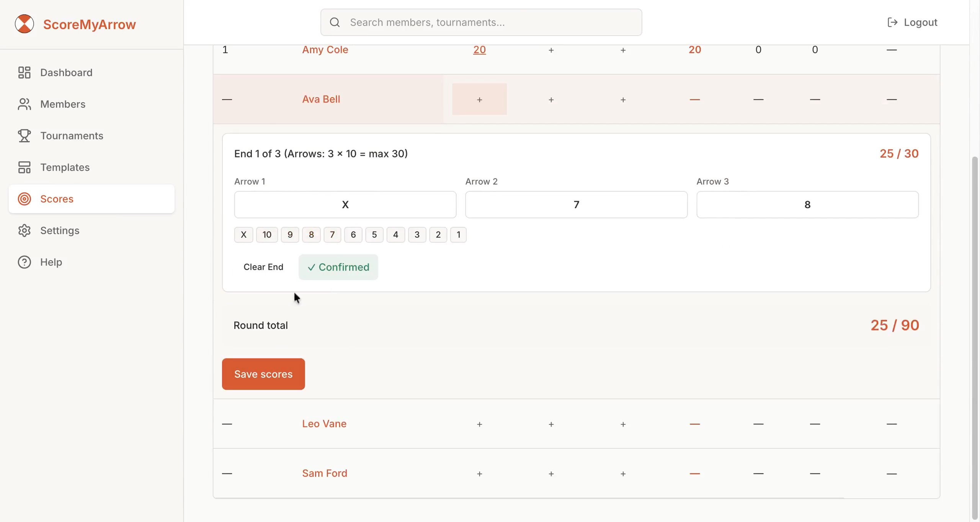Click the Arrow 1 input showing X

click(x=345, y=205)
